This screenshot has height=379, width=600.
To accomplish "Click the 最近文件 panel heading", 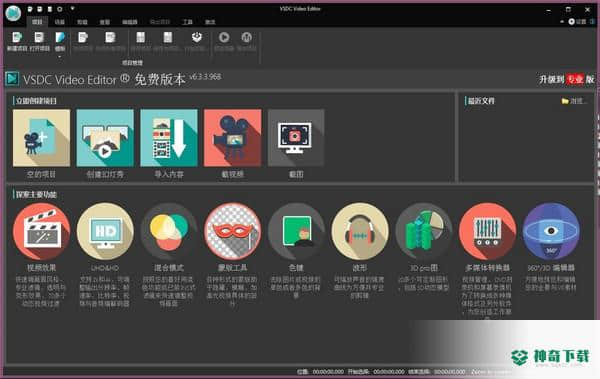I will tap(481, 101).
